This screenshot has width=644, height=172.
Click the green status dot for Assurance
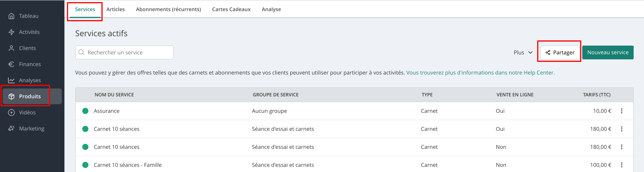85,111
